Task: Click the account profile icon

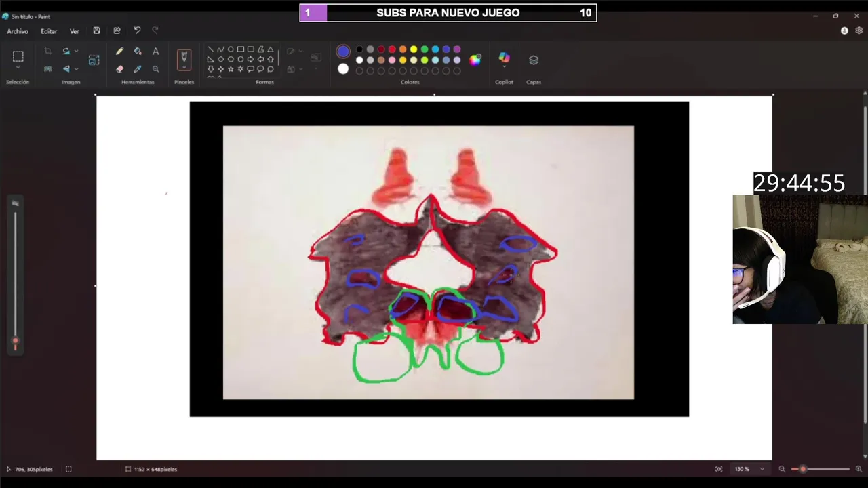Action: [844, 30]
